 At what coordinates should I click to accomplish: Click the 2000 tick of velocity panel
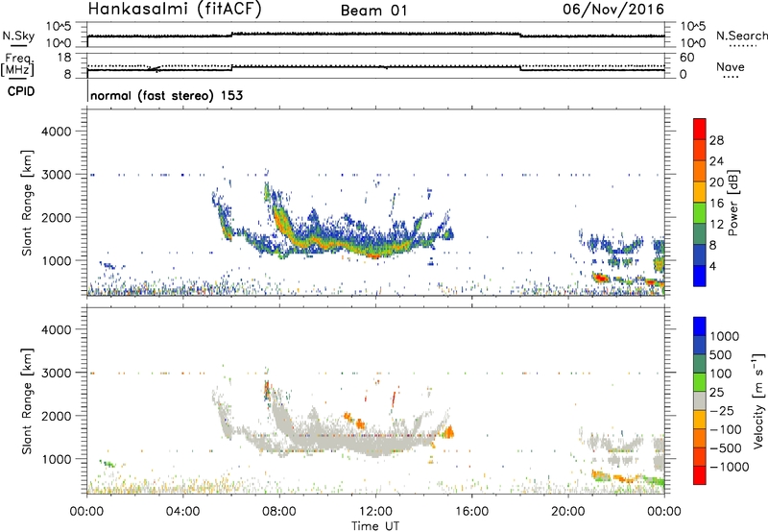click(56, 416)
